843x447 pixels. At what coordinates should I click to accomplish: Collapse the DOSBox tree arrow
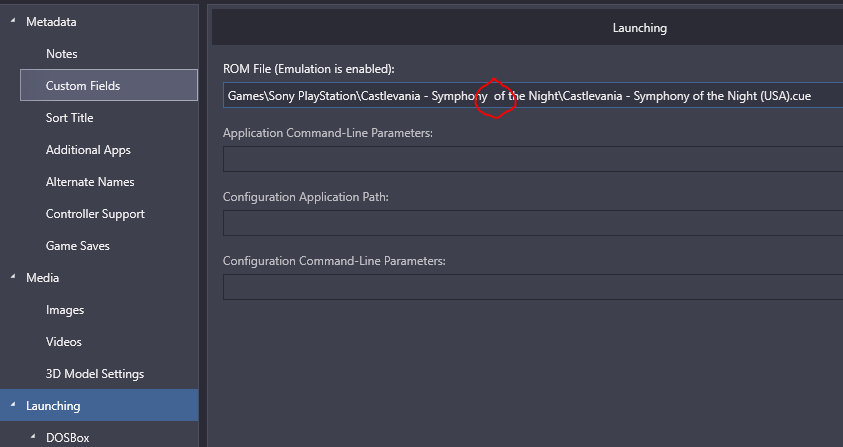click(x=33, y=436)
